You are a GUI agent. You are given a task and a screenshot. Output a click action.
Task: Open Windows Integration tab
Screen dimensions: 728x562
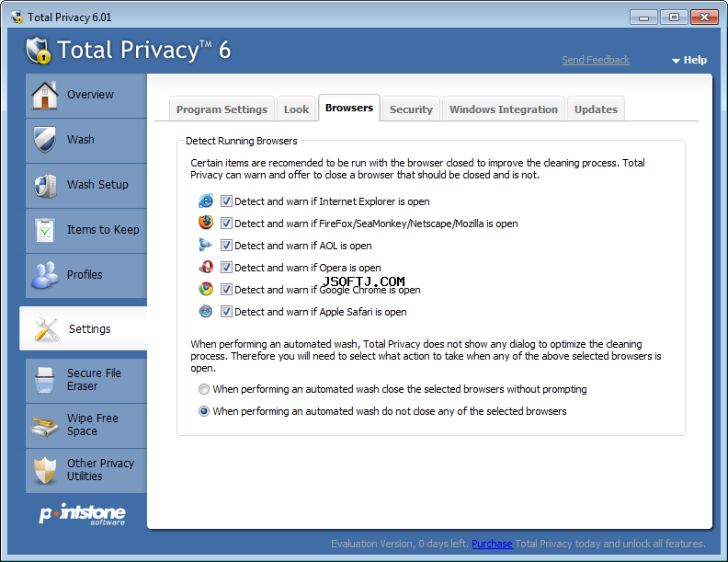(x=504, y=109)
